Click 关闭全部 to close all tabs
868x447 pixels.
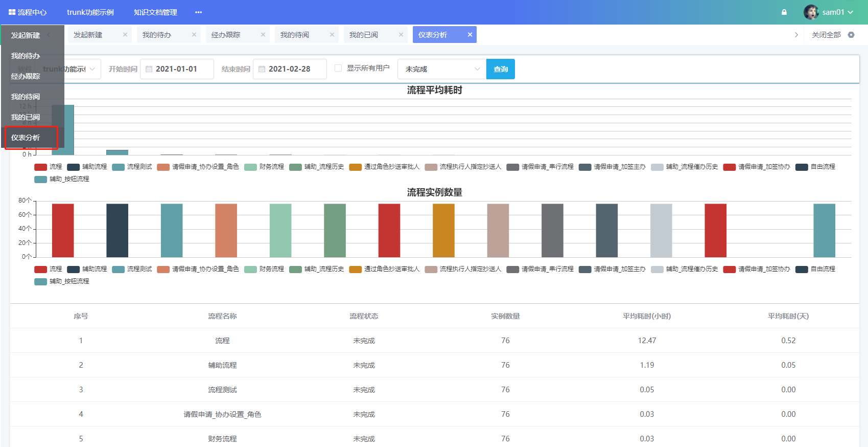tap(826, 35)
